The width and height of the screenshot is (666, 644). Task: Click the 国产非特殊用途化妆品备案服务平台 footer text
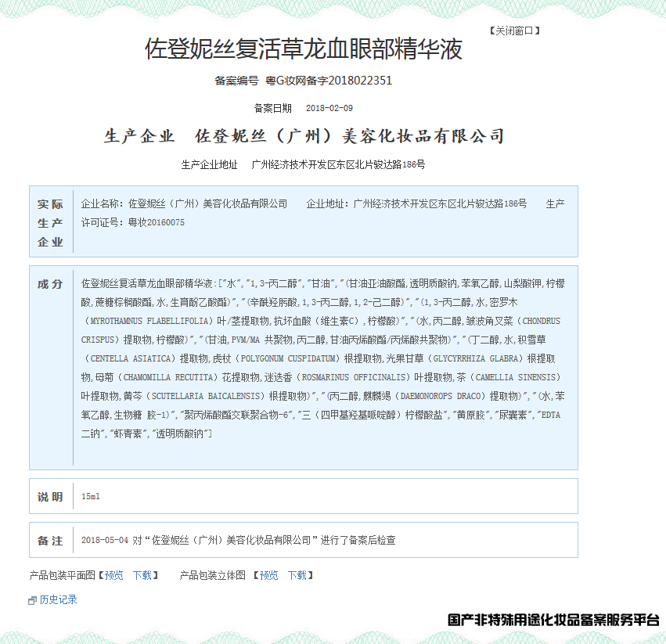click(553, 620)
